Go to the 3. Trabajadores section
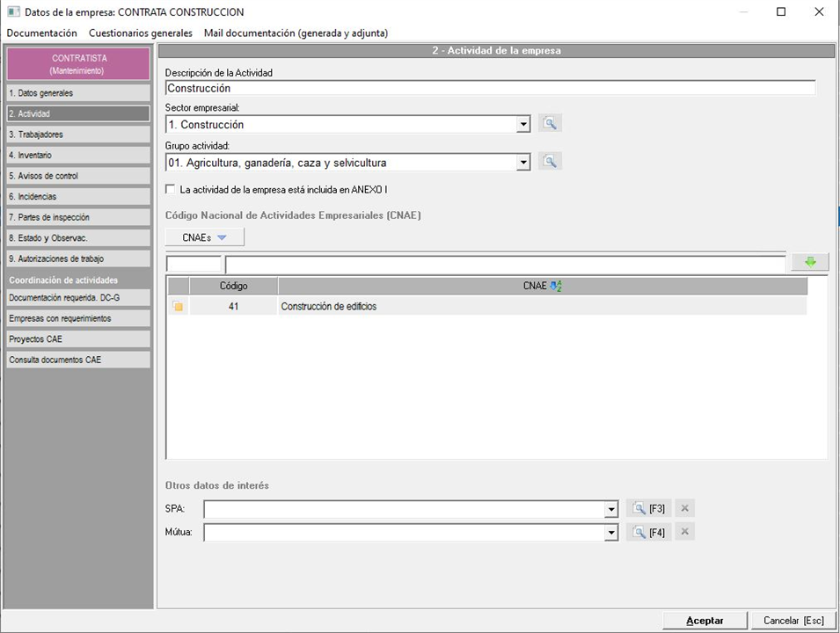Image resolution: width=840 pixels, height=633 pixels. click(x=78, y=135)
